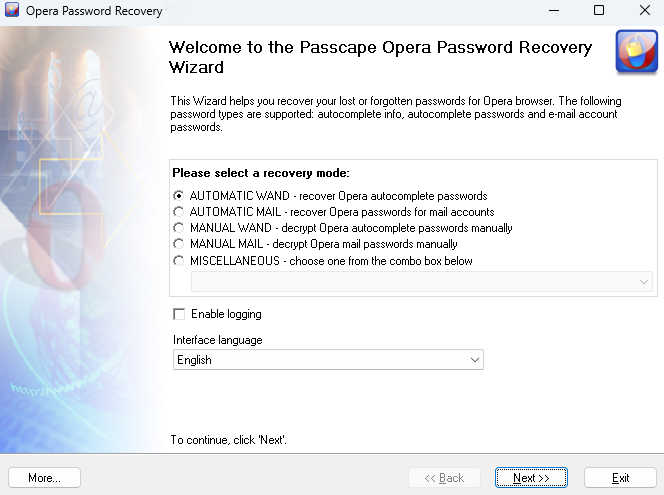The width and height of the screenshot is (664, 495).
Task: Click the wizard welcome heading text
Action: click(x=379, y=57)
